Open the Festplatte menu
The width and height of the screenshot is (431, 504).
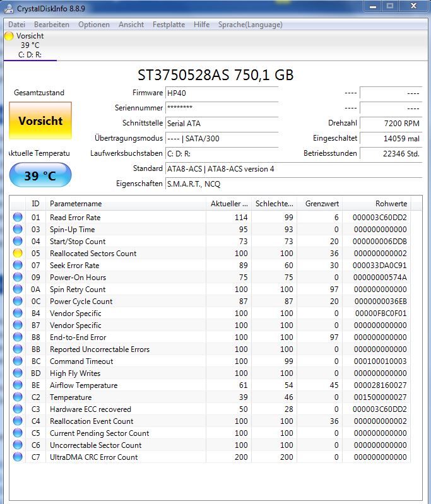click(169, 25)
